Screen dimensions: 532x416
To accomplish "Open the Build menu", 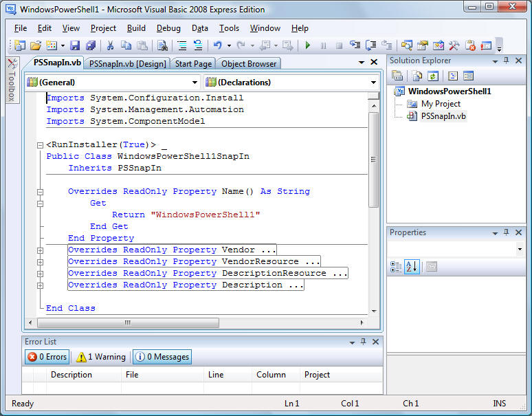I will coord(136,28).
